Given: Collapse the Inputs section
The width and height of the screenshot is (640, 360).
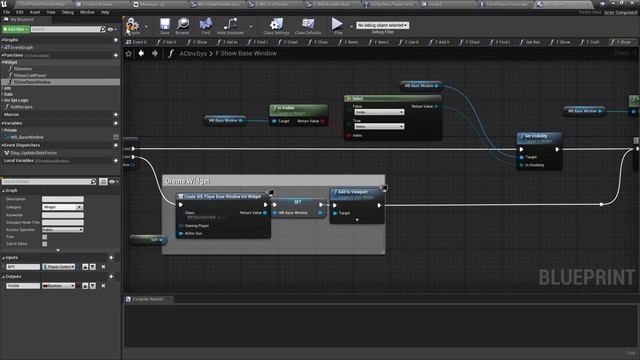Looking at the screenshot, I should (3, 258).
